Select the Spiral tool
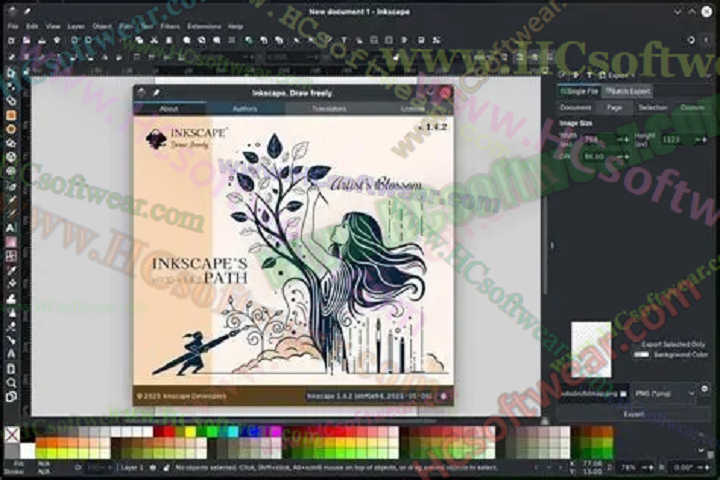This screenshot has height=480, width=720. [x=11, y=171]
